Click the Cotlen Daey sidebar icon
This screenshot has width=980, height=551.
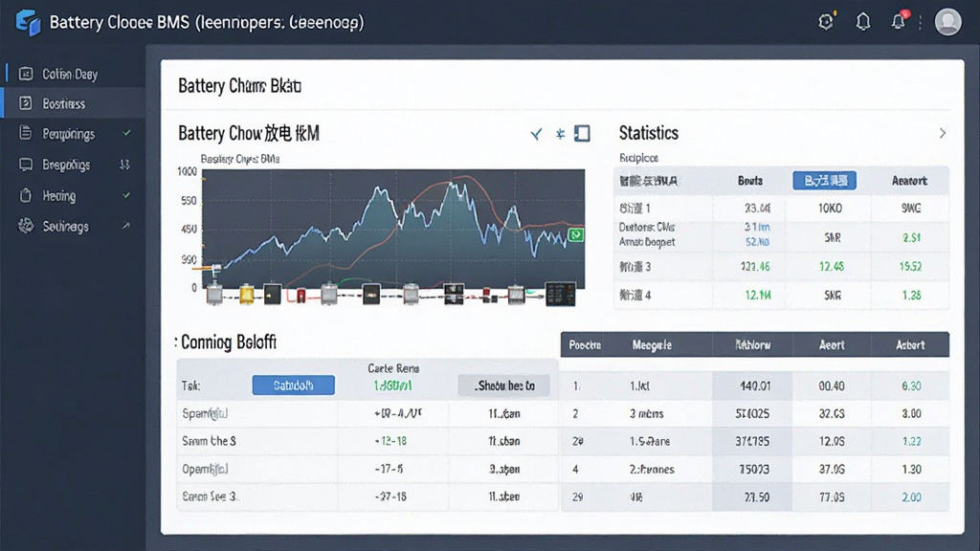[26, 74]
